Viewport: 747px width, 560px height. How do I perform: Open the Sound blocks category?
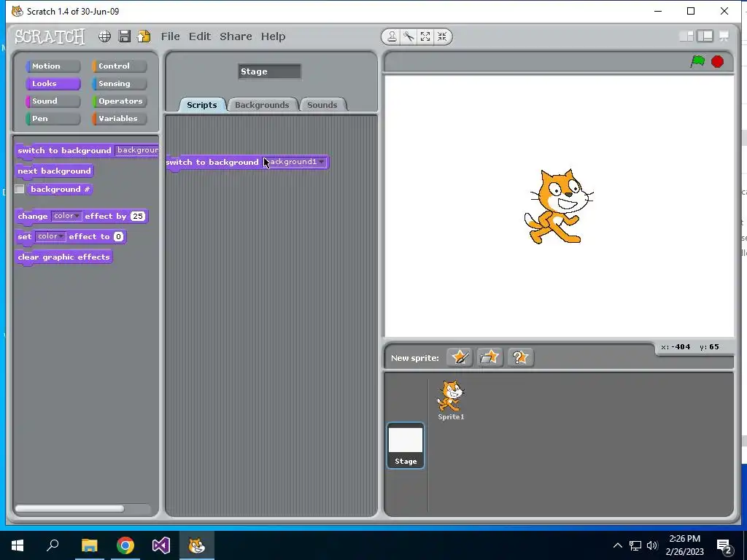click(x=53, y=101)
